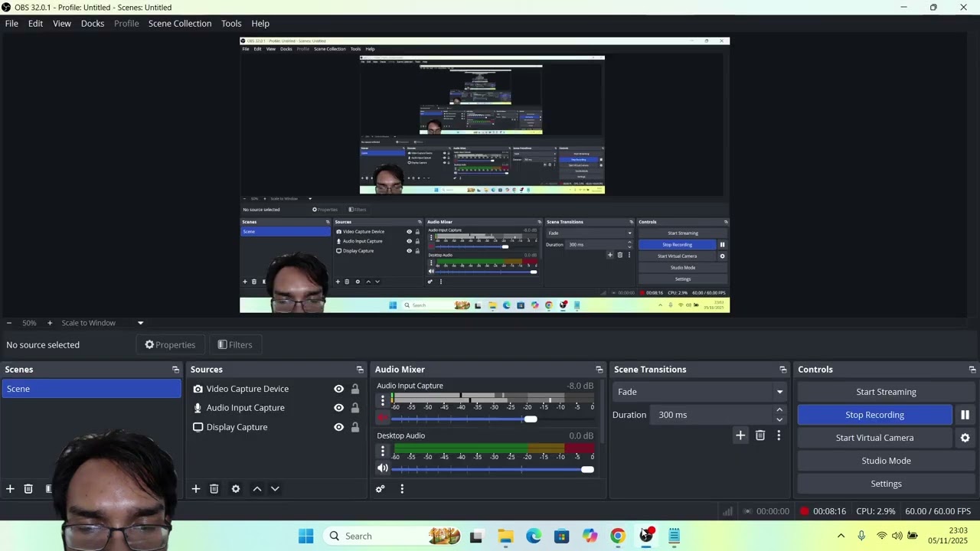This screenshot has height=551, width=980.
Task: Zoom out preview with minus icon
Action: (9, 323)
